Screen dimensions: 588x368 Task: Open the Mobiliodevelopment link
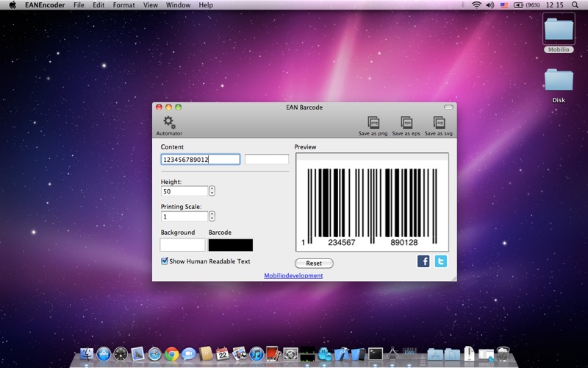point(293,276)
